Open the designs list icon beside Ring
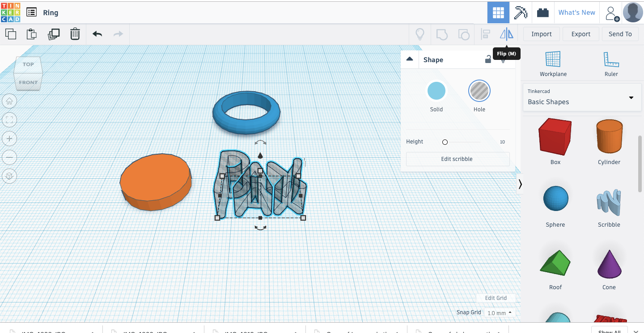This screenshot has width=644, height=333. tap(31, 13)
